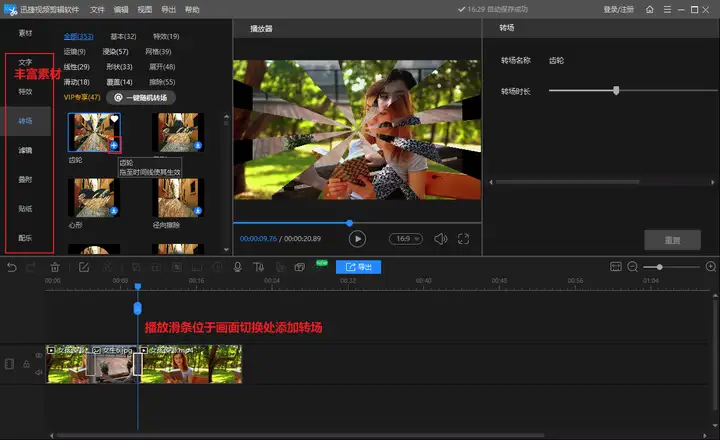720x440 pixels.
Task: Switch to the 叠附 sidebar tab
Action: [x=25, y=180]
